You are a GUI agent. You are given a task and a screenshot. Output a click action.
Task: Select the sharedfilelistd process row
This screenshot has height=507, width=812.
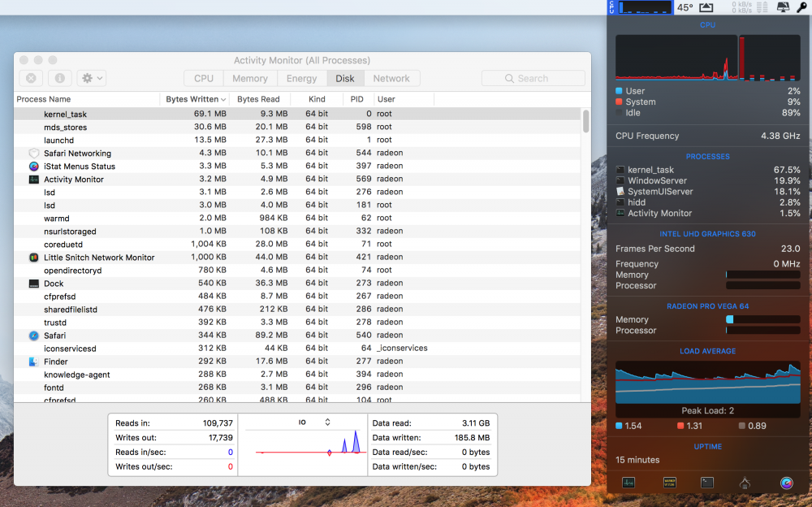point(298,309)
